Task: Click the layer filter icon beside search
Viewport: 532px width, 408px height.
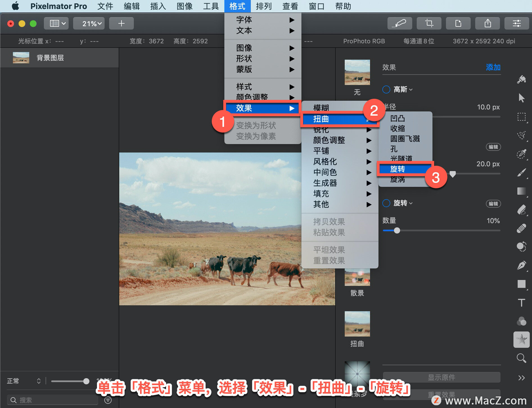Action: pyautogui.click(x=108, y=400)
